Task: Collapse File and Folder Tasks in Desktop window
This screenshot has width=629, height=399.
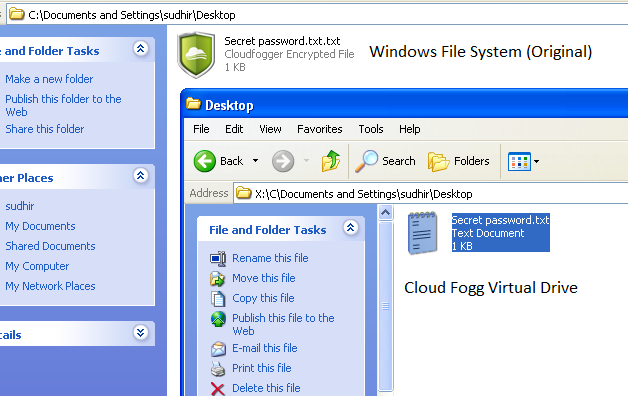Action: (351, 228)
